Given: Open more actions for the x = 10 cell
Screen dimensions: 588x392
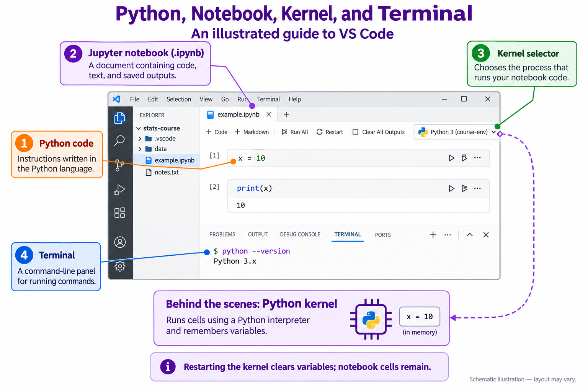Looking at the screenshot, I should point(477,158).
